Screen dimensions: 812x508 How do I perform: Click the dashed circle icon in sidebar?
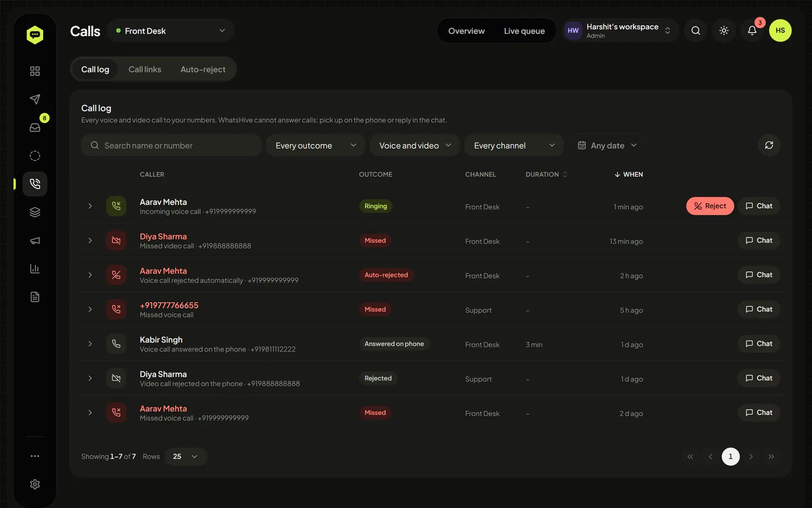coord(35,156)
